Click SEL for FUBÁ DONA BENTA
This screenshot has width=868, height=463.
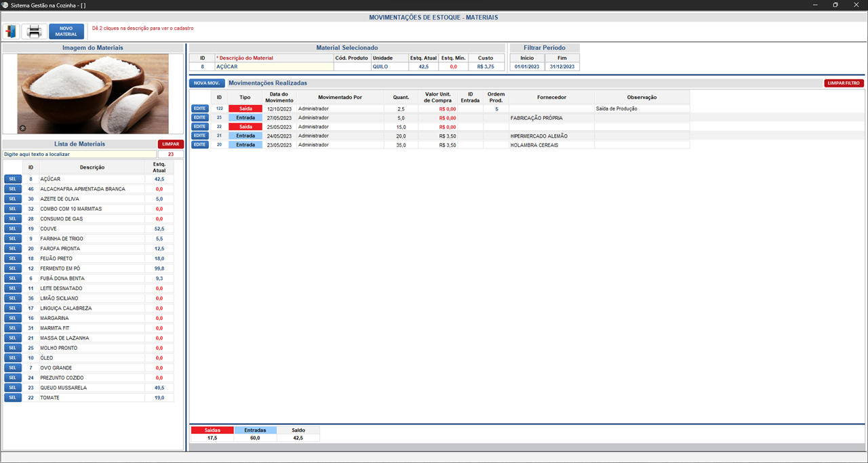click(x=13, y=279)
